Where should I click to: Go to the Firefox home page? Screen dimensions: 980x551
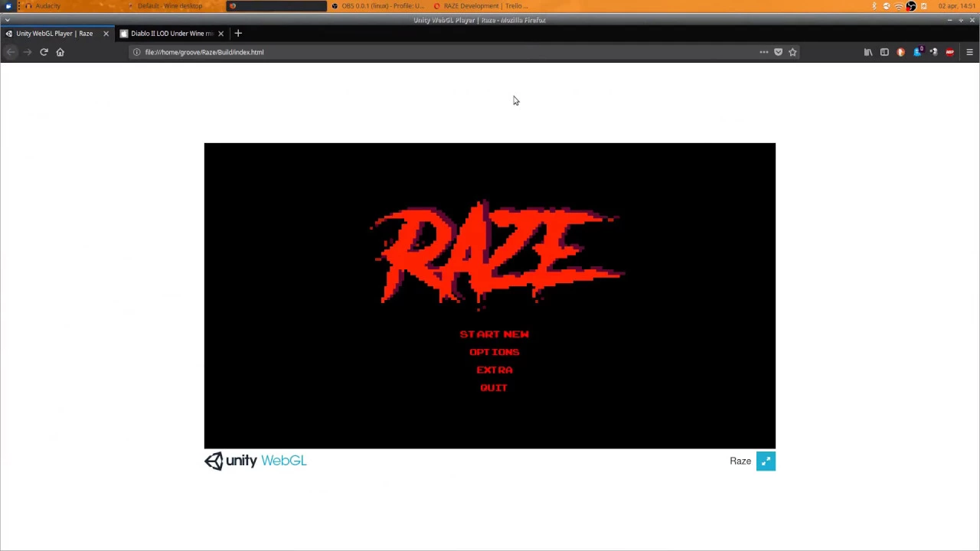pos(60,52)
